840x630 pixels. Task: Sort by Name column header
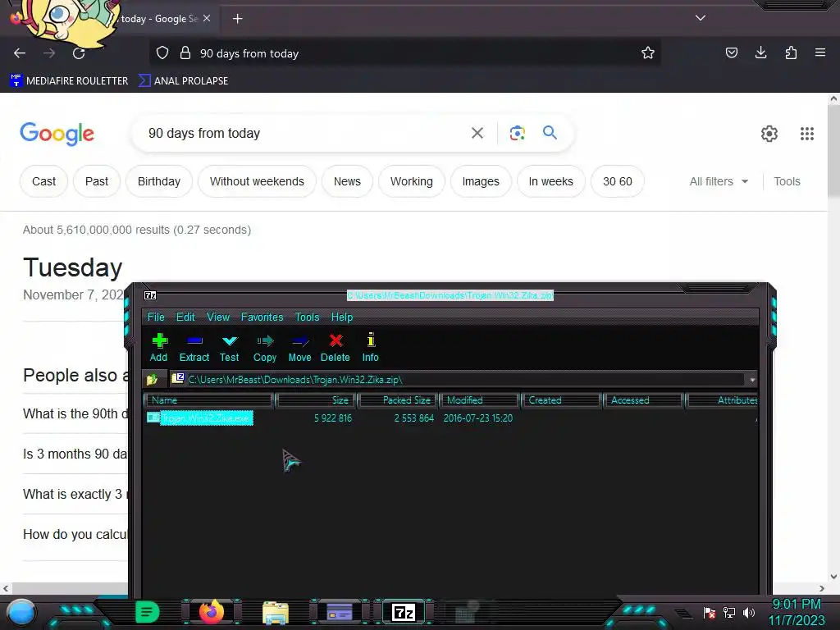pos(209,400)
